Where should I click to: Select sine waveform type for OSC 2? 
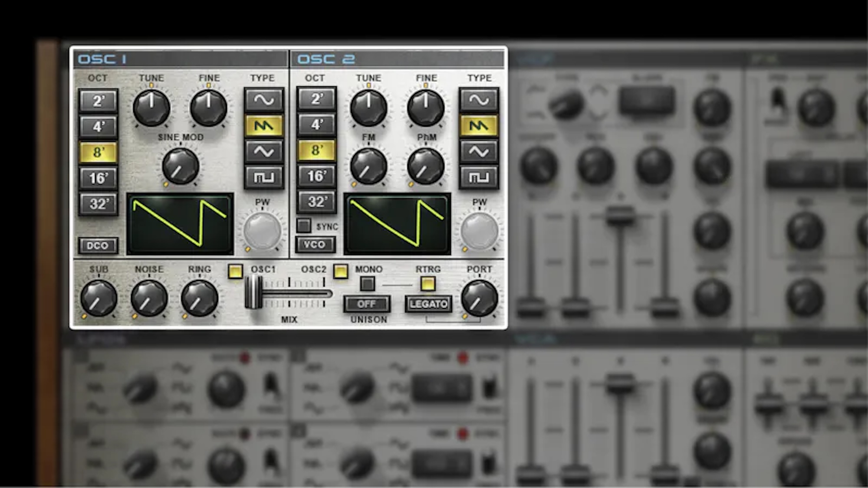click(x=479, y=100)
